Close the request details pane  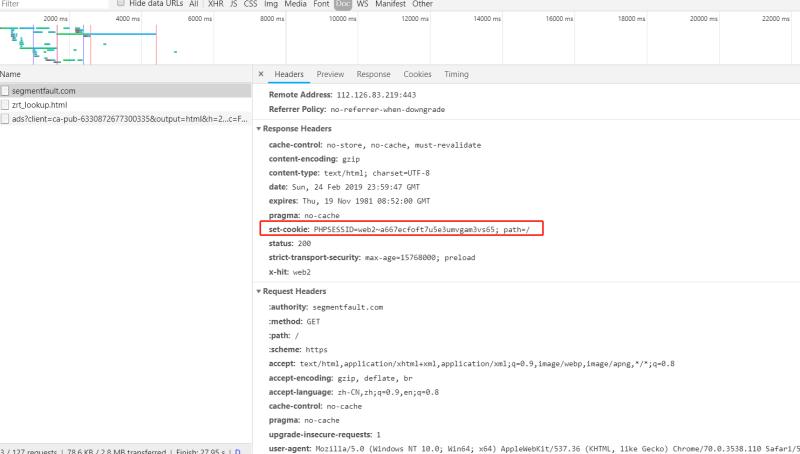pos(261,74)
